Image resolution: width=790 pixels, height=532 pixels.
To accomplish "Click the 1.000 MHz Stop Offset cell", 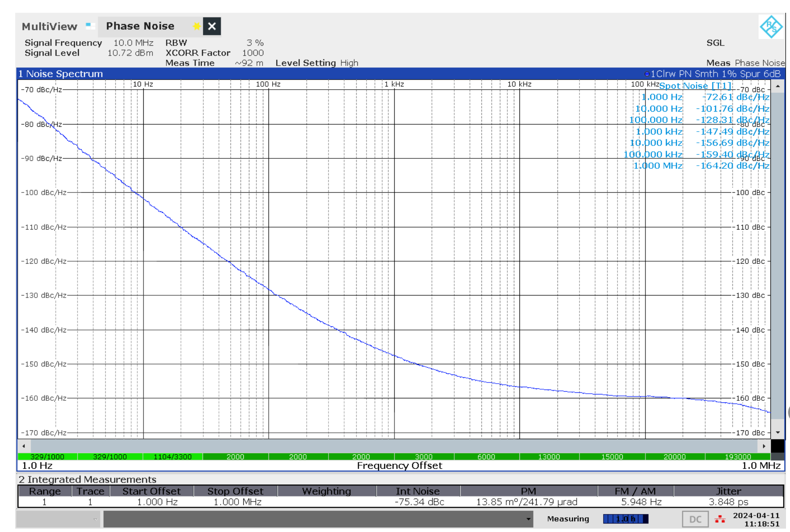I will click(x=237, y=502).
